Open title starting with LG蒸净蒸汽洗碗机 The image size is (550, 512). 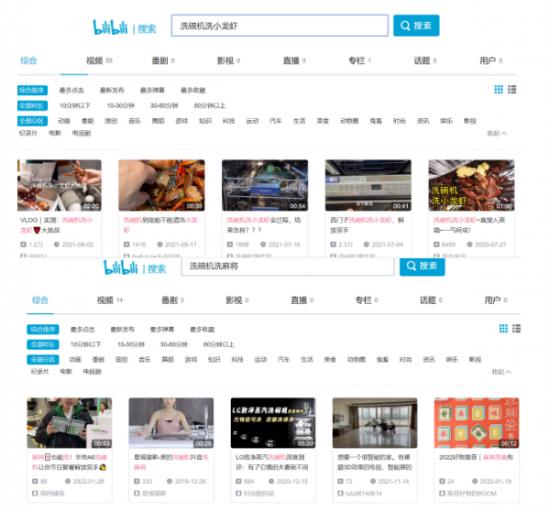[271, 462]
